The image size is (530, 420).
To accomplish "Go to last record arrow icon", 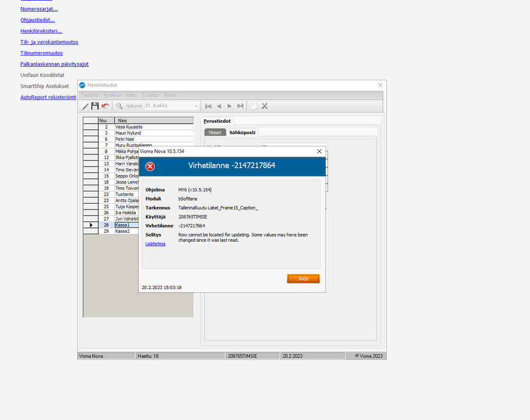I will 240,106.
